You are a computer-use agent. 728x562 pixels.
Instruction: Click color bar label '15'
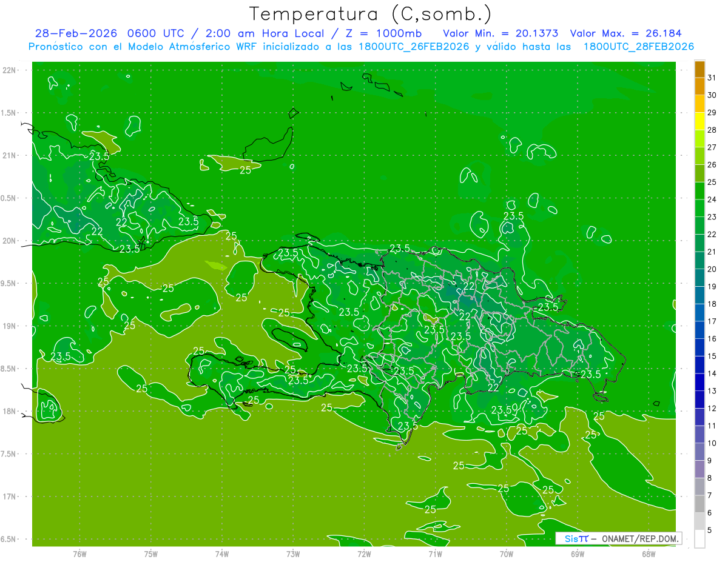coord(712,356)
